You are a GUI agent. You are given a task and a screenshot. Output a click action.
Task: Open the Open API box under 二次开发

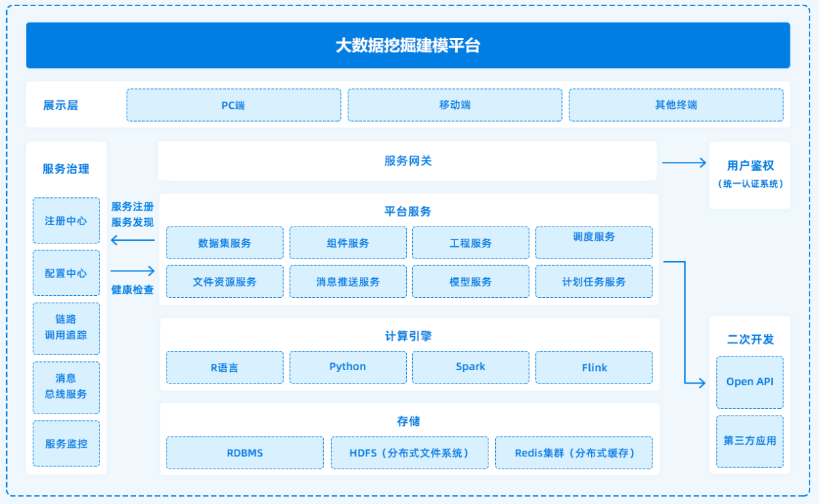[x=749, y=382]
